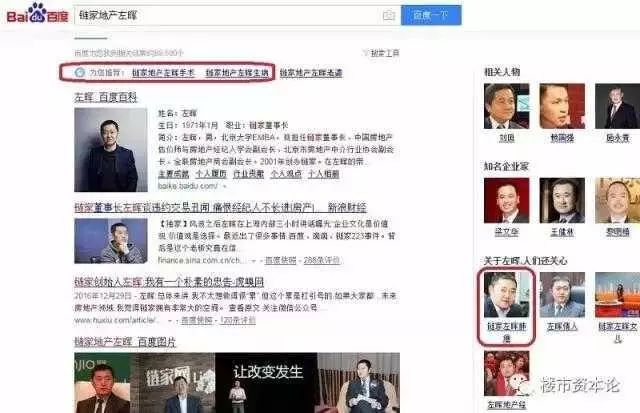
Task: Open the 行业贡献 sub-link
Action: tap(248, 174)
